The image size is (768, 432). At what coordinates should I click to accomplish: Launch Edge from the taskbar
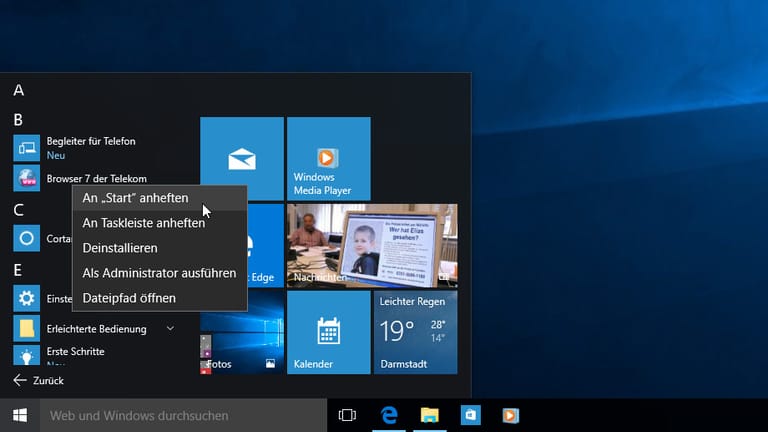[389, 415]
